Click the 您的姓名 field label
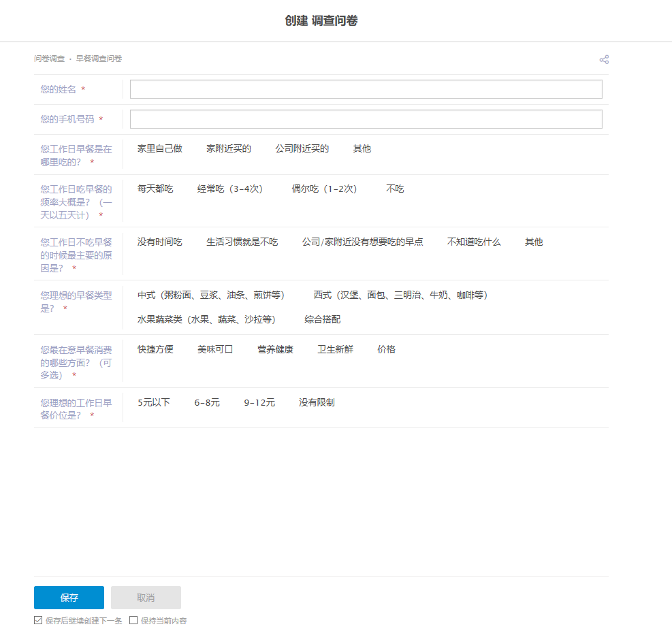This screenshot has width=672, height=631. tap(58, 89)
